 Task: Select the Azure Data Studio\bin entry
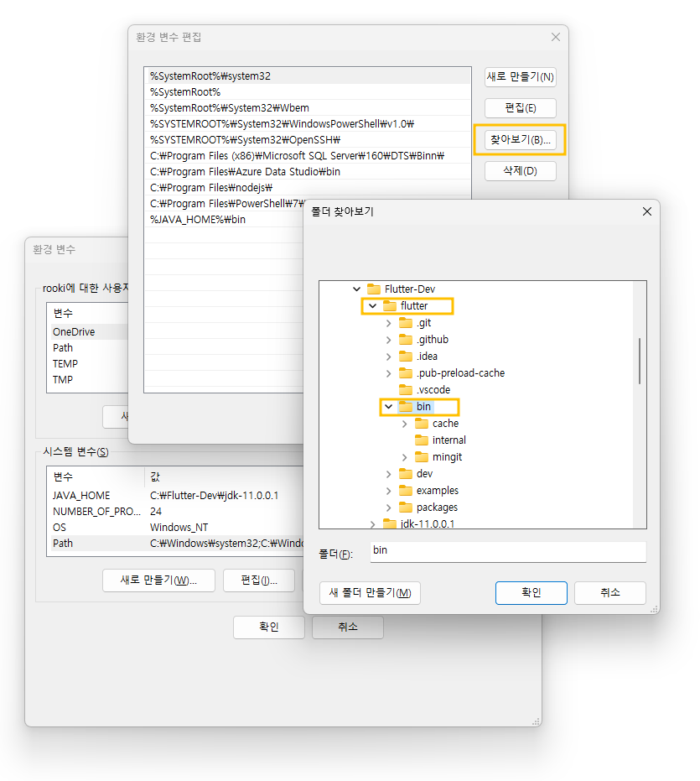(307, 171)
